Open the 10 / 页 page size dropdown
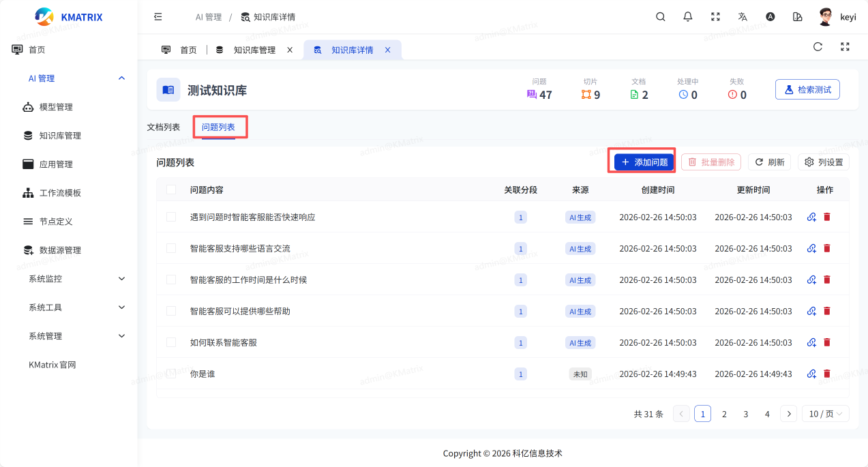 (x=825, y=414)
